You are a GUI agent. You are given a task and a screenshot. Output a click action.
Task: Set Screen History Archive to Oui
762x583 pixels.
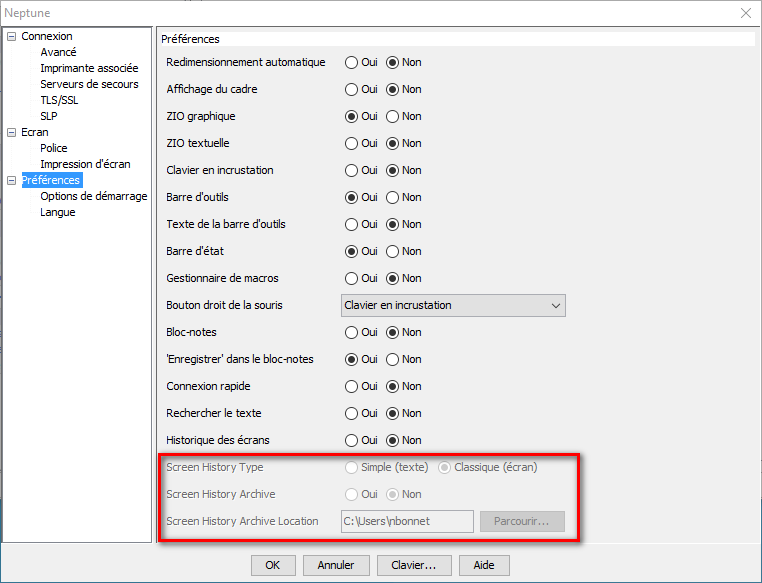click(361, 495)
